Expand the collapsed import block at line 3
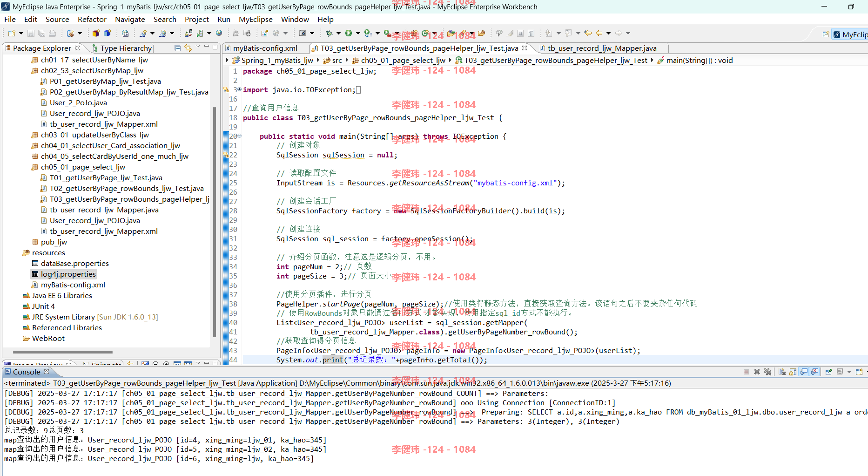 pyautogui.click(x=239, y=89)
